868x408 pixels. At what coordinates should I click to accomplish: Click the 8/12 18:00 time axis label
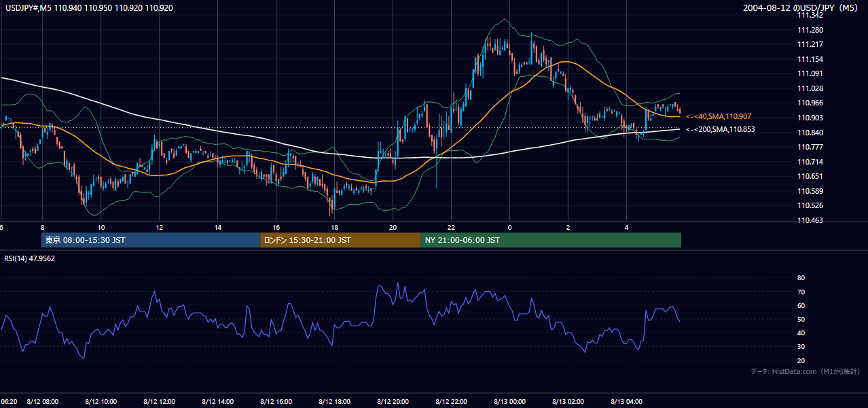(335, 401)
